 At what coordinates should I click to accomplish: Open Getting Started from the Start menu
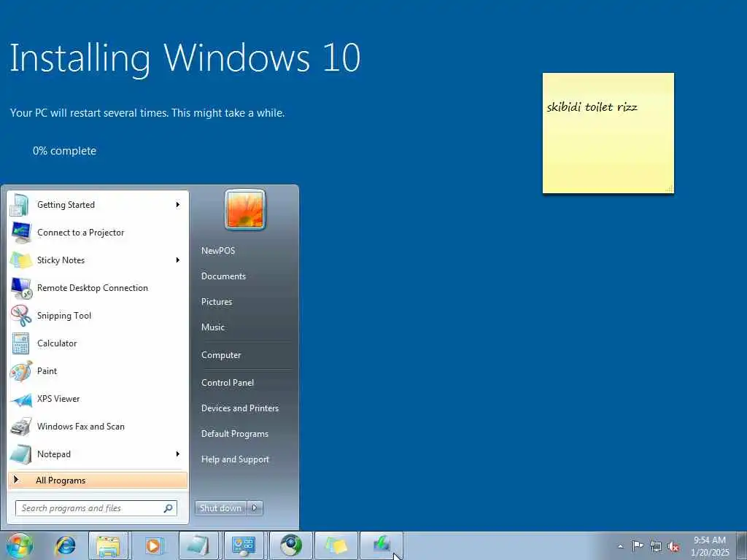[x=98, y=205]
